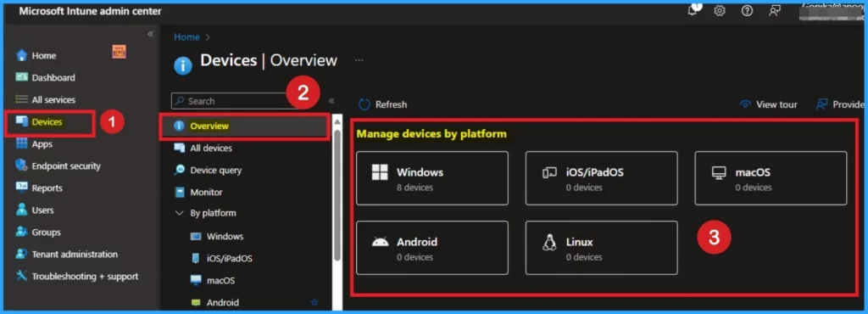Click the Android robot icon on card
Viewport: 868px width, 314px height.
pyautogui.click(x=380, y=242)
